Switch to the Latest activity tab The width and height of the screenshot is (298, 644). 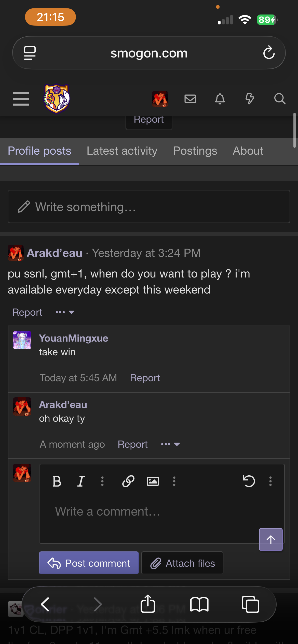[122, 151]
